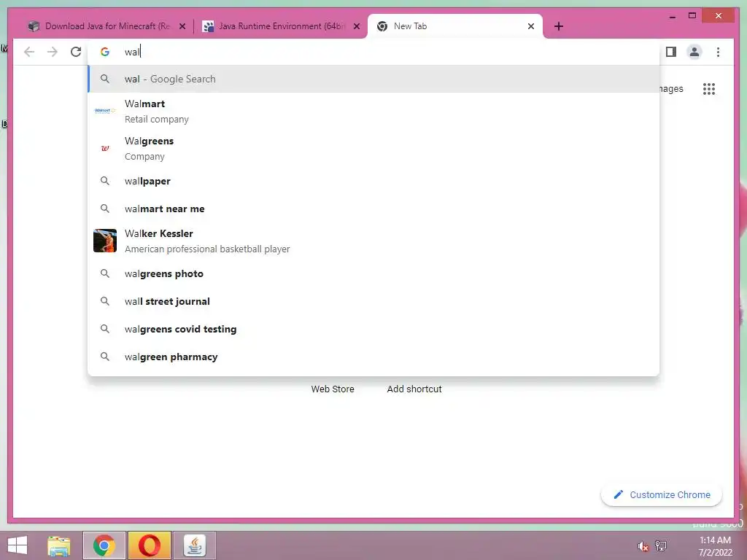
Task: Go back with the back arrow
Action: point(29,52)
